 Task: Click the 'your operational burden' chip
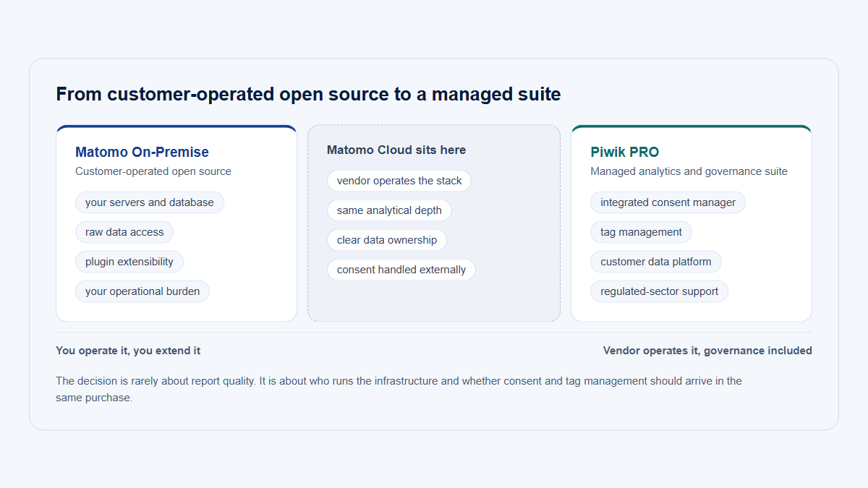click(x=142, y=291)
